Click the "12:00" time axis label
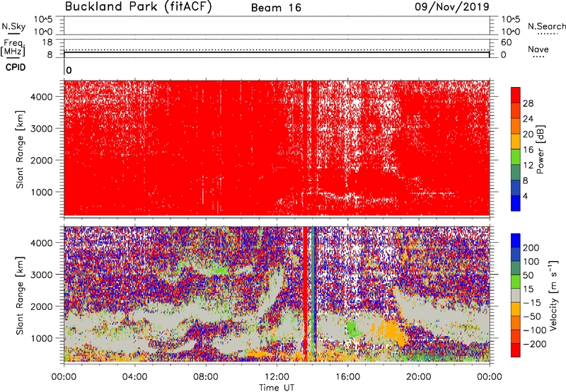This screenshot has width=566, height=392. (x=277, y=377)
